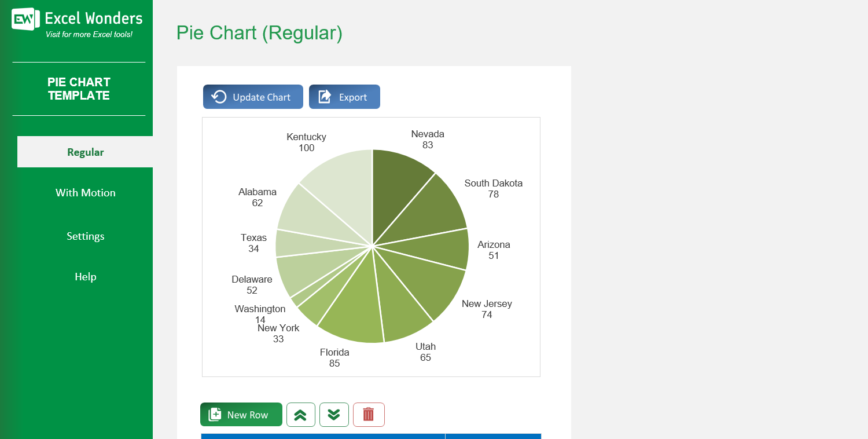This screenshot has height=439, width=868.
Task: Click the export arrow icon on Export button
Action: 324,96
